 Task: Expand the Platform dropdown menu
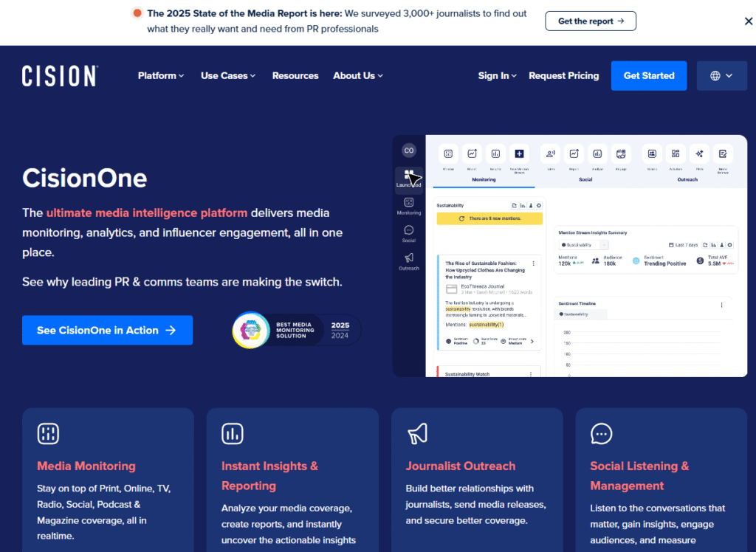[161, 75]
